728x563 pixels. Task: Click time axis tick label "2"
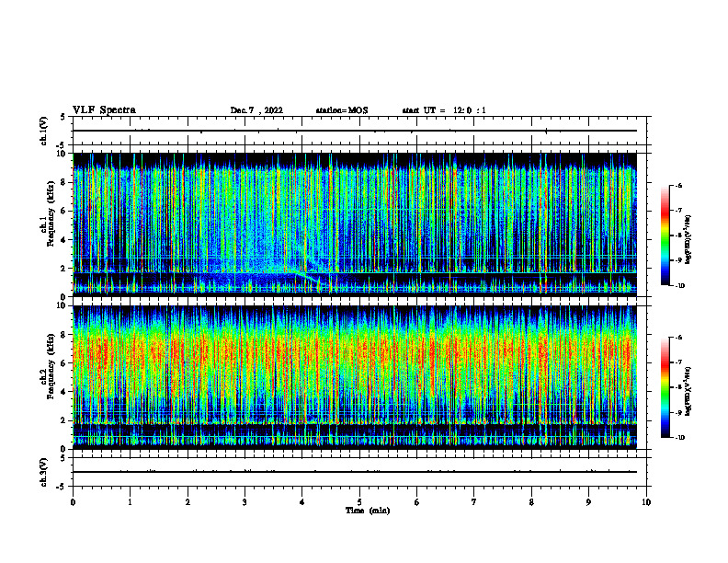coord(188,502)
